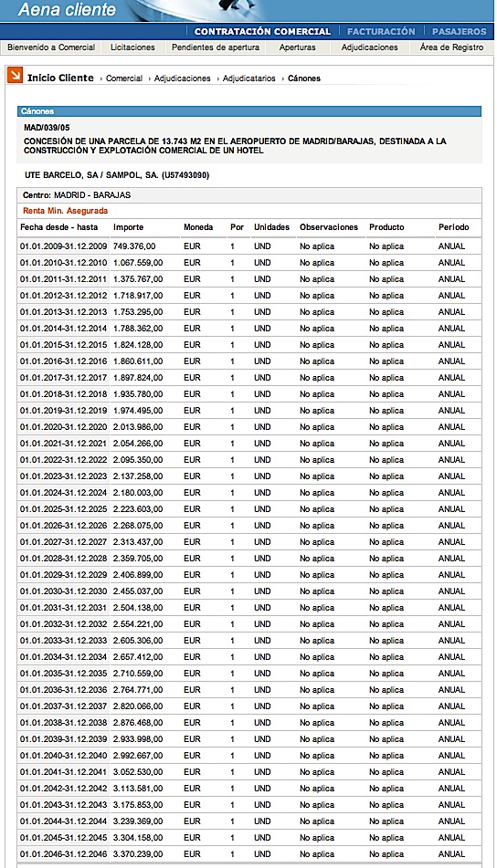
Task: Follow the Comercial breadcrumb link
Action: tap(124, 78)
